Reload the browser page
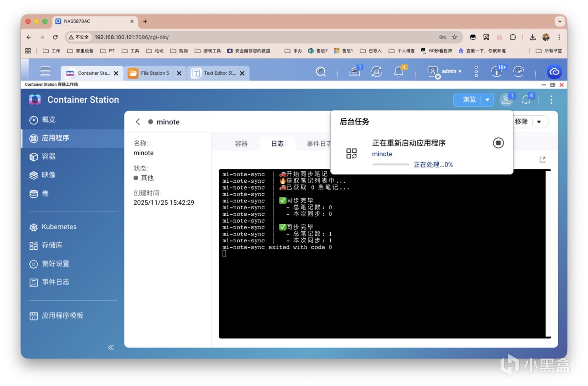Viewport: 588px width, 386px height. click(56, 37)
